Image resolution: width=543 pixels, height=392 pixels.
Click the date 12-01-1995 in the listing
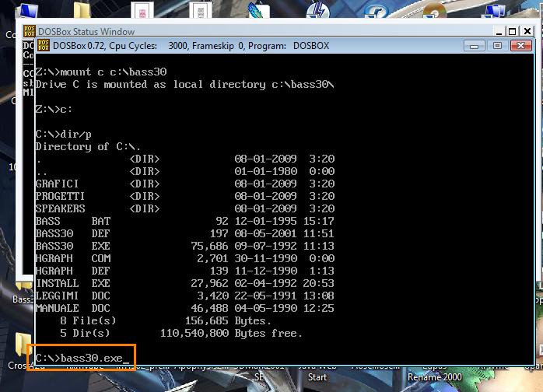point(265,222)
